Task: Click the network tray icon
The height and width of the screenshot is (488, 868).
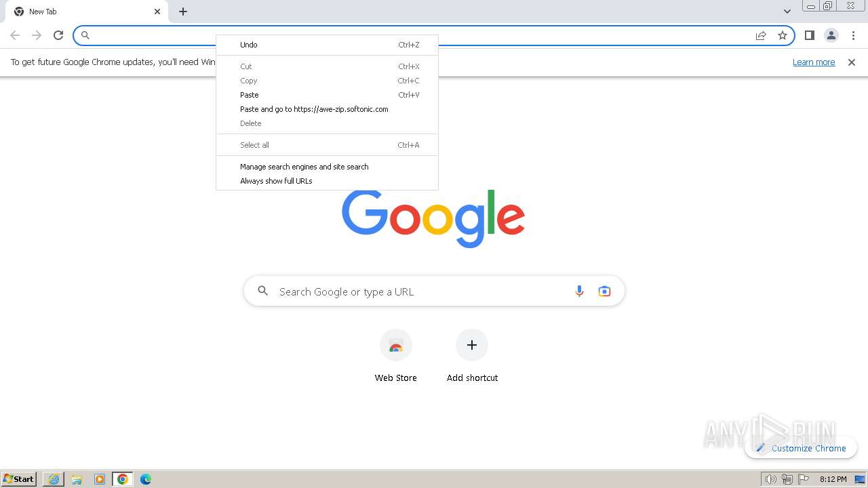Action: pos(787,479)
